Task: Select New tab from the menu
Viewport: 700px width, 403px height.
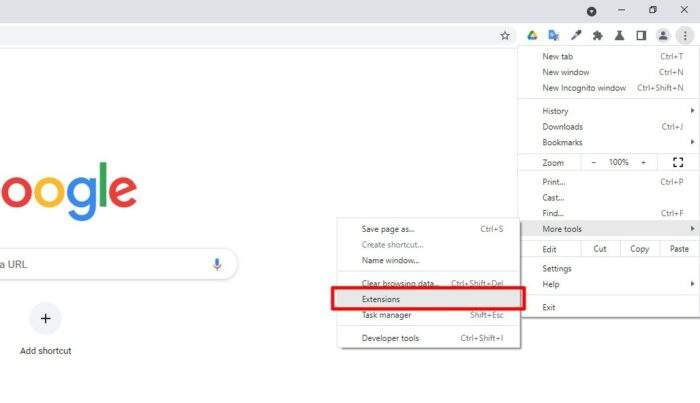Action: click(x=609, y=56)
